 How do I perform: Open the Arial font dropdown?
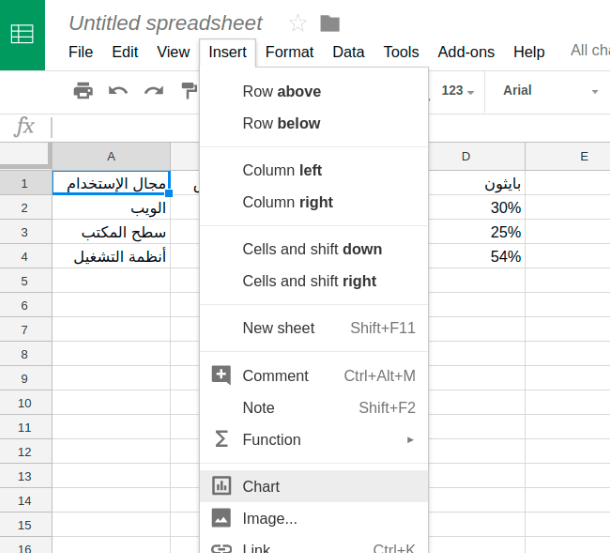click(x=550, y=91)
